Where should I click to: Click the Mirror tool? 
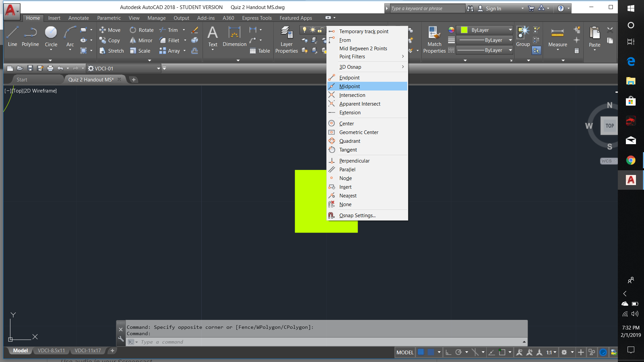tap(141, 41)
